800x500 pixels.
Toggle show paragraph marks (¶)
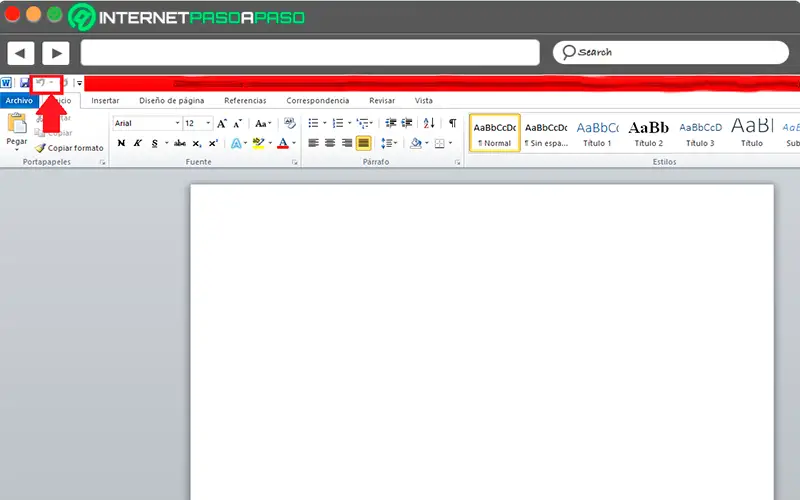click(453, 123)
